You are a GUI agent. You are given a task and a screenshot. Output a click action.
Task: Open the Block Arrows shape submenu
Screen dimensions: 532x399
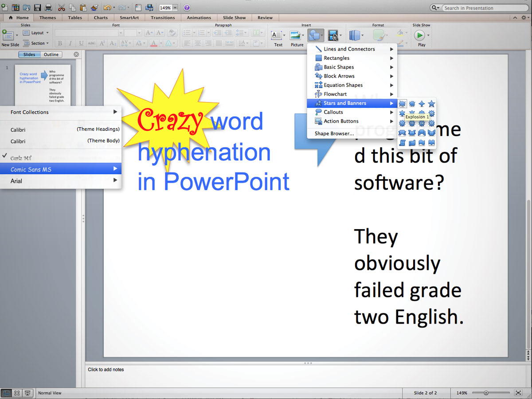coord(352,76)
